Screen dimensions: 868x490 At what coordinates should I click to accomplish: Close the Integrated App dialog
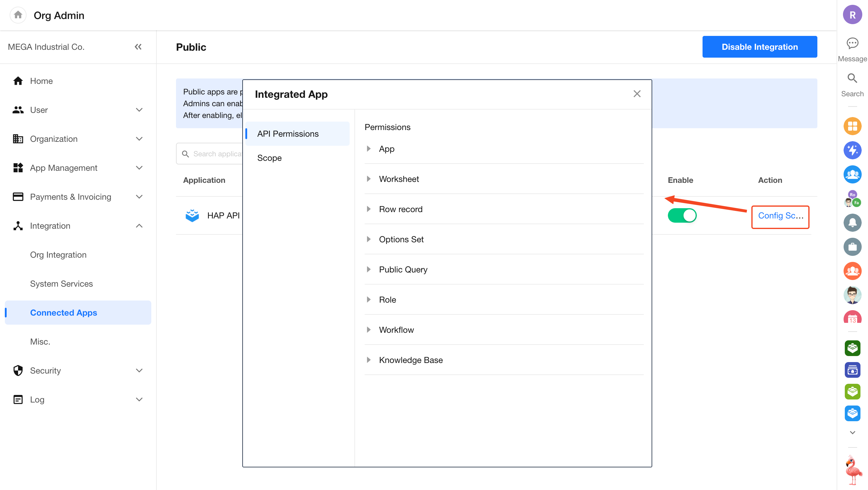[637, 94]
